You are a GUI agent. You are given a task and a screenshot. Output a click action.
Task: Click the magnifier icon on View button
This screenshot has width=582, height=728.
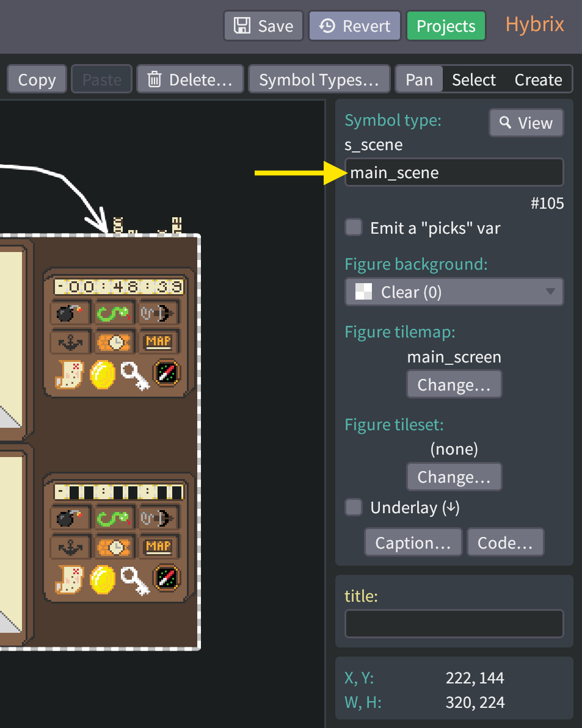pos(506,122)
